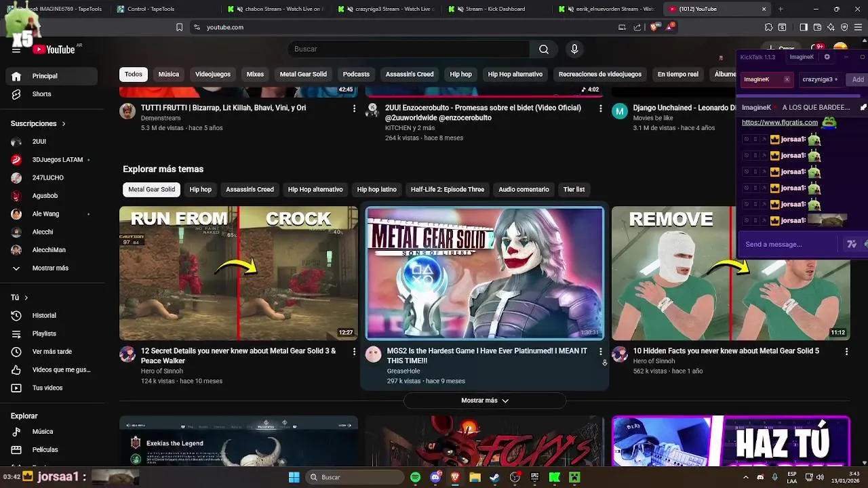Choose the Tier list topic chip
868x488 pixels.
tap(574, 190)
